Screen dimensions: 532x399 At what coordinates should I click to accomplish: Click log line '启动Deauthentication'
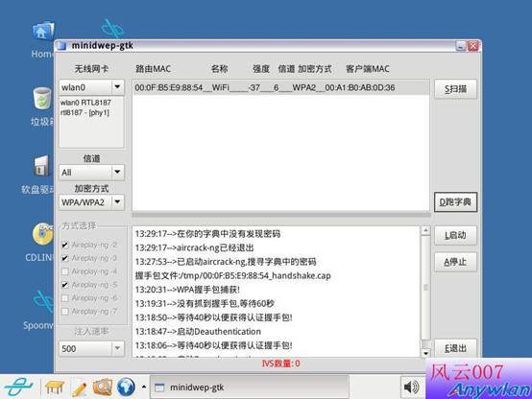point(198,332)
